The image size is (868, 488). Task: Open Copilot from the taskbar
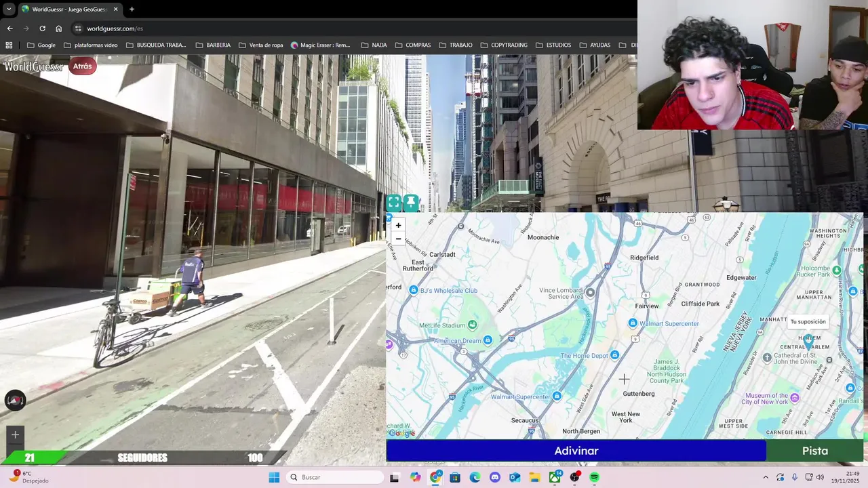point(415,477)
